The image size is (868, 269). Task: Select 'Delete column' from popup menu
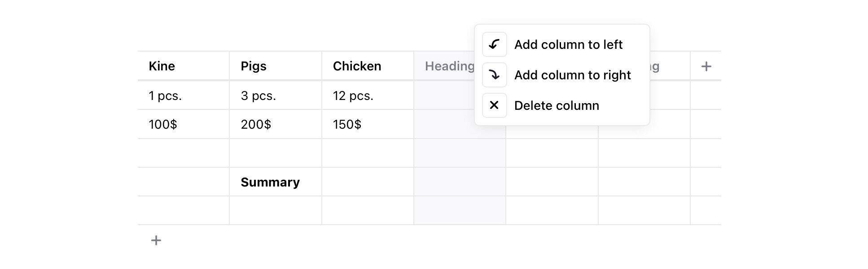tap(557, 105)
